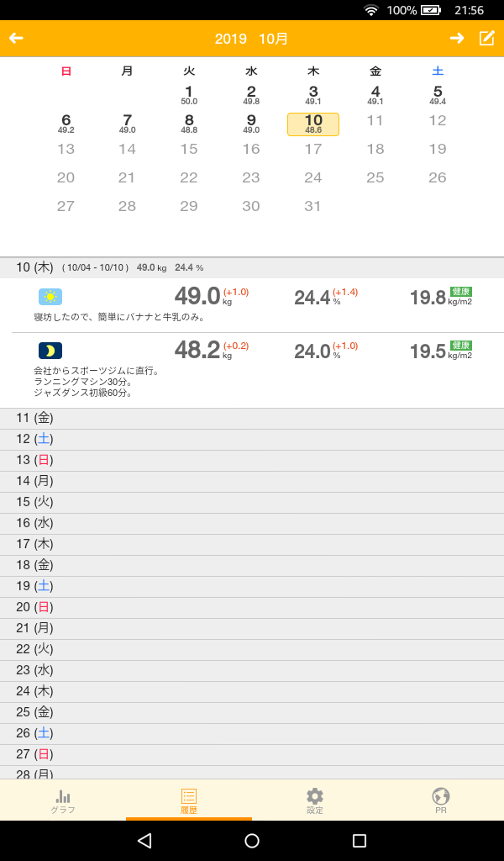Open morning 49.0 kg weight entry
This screenshot has width=504, height=861.
click(x=197, y=297)
